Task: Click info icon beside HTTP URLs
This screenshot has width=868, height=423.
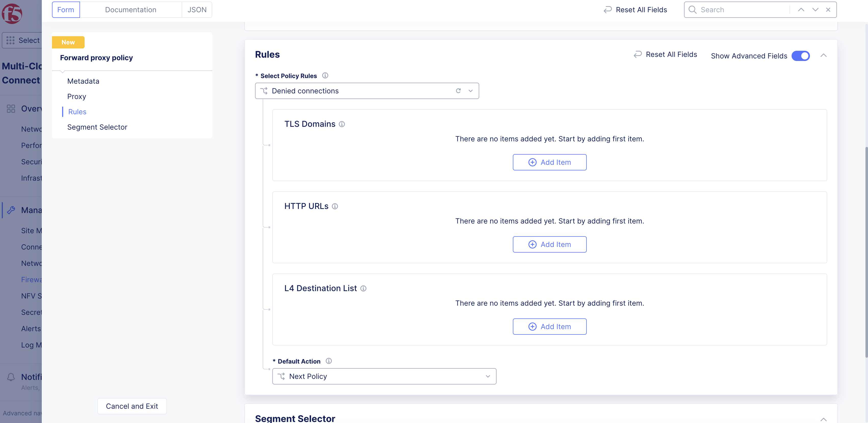Action: 335,206
